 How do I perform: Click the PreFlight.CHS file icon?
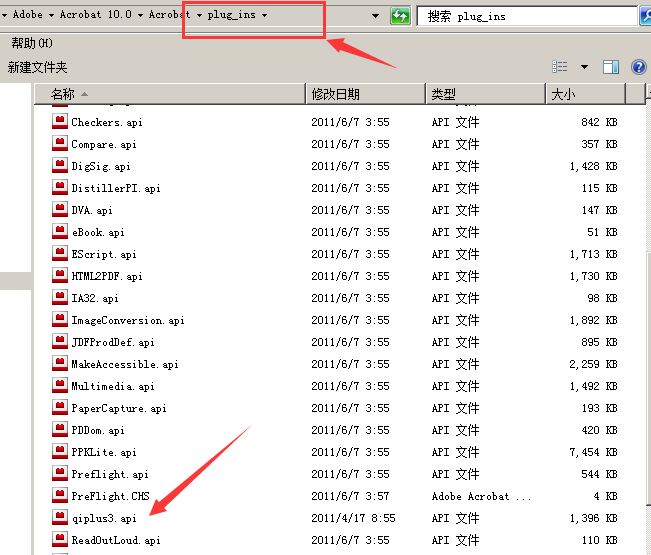60,496
